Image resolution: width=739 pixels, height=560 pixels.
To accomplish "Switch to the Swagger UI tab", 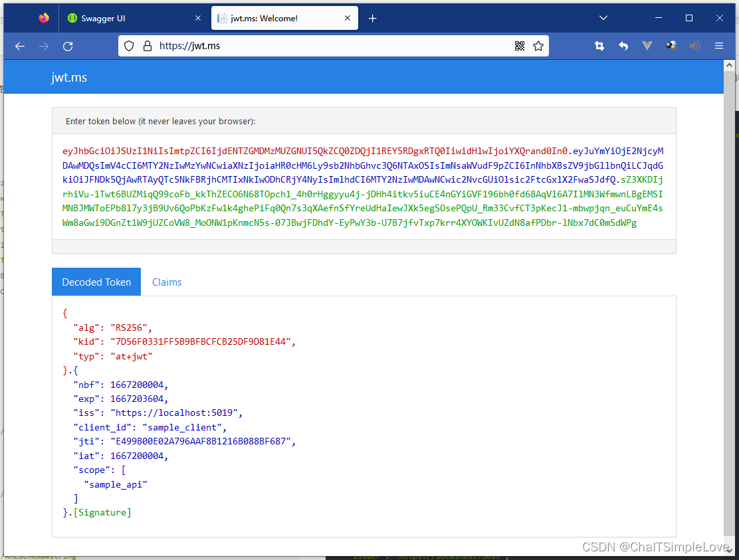I will click(134, 18).
